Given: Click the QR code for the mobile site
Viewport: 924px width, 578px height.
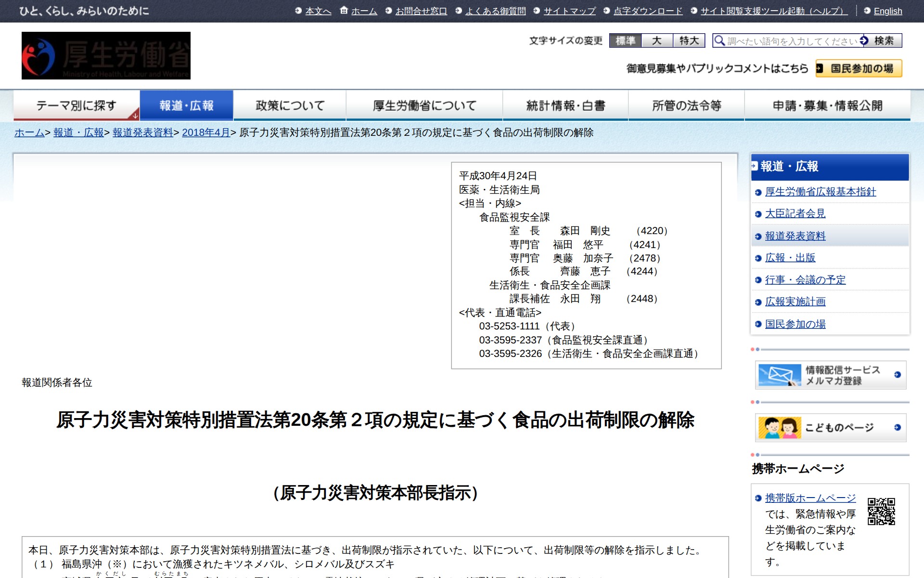Looking at the screenshot, I should click(881, 511).
